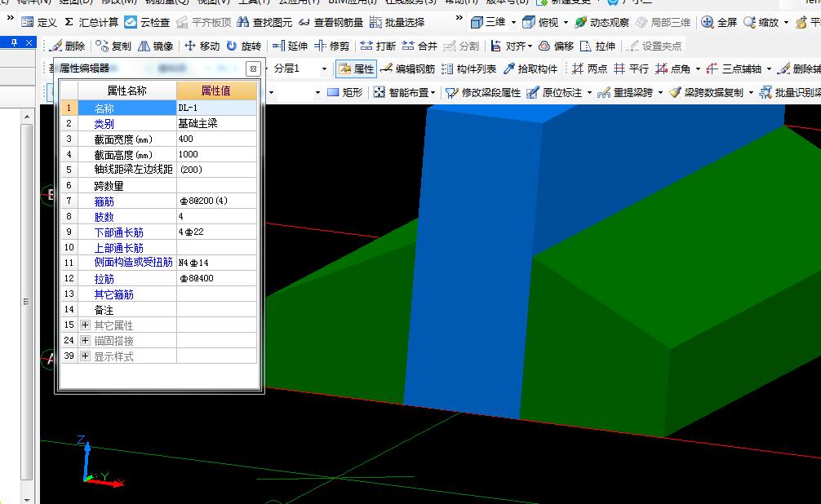Open dropdown arrow next to 俯视

(x=566, y=23)
